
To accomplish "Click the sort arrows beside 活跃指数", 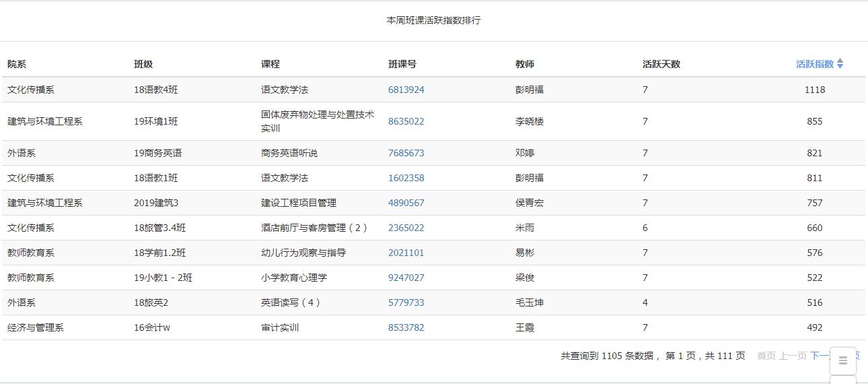I will pos(840,64).
